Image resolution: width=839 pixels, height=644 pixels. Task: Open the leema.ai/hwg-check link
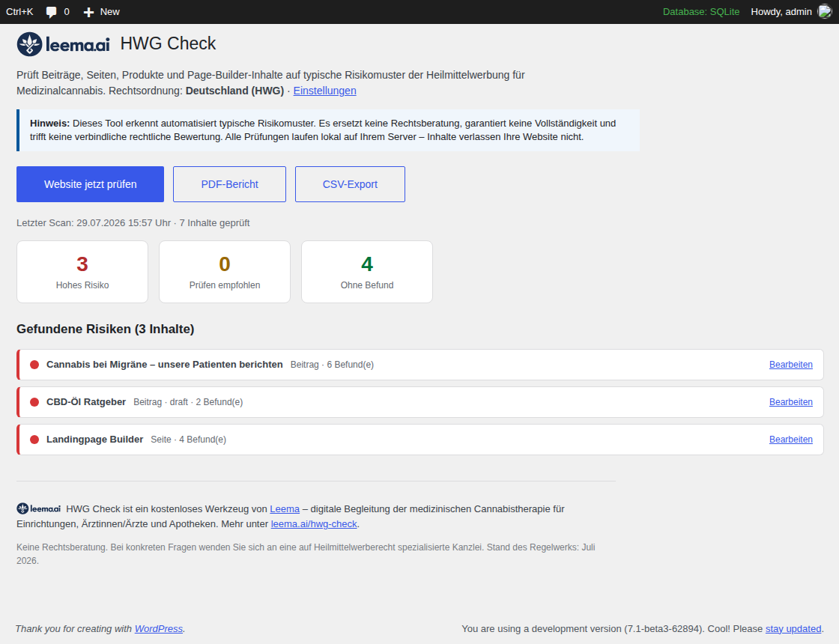[314, 523]
